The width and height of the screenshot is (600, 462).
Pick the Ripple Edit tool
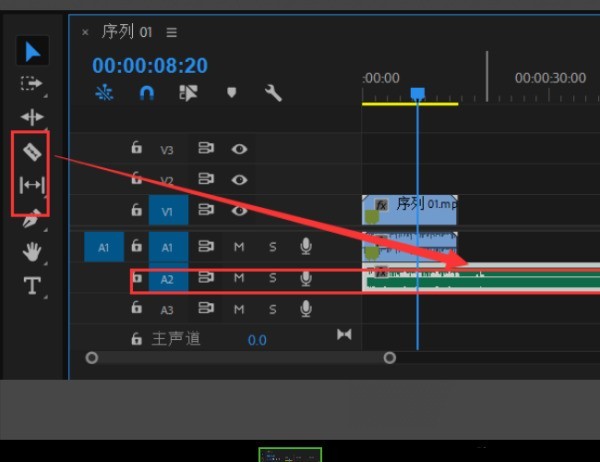[32, 117]
